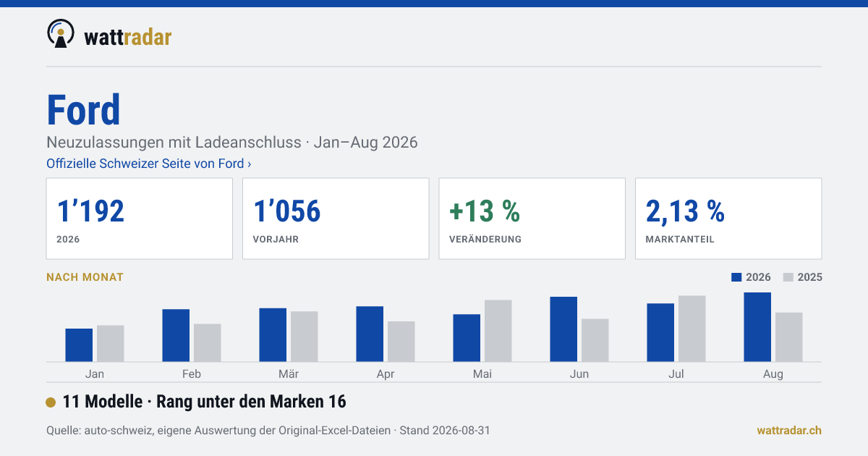Click the grey 2025 bar for Jul

692,329
